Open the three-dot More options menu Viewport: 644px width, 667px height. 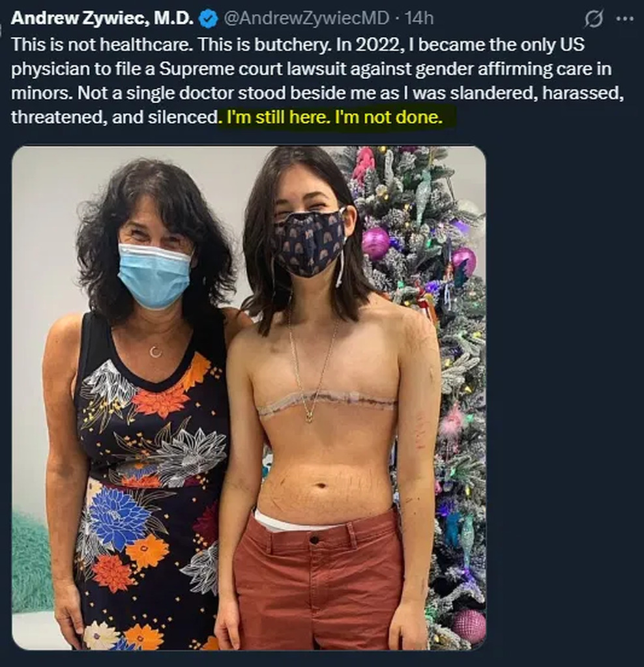click(x=624, y=19)
